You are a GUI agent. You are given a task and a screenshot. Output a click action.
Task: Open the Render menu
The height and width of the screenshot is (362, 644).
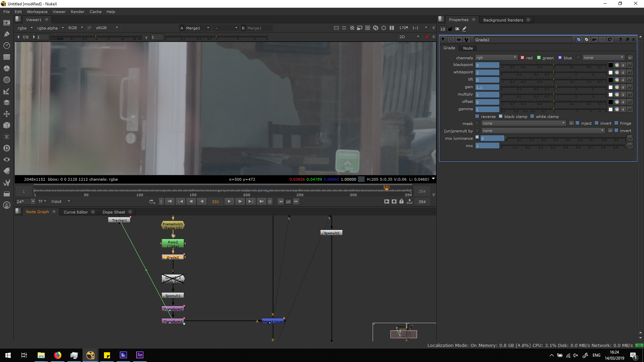(x=77, y=12)
